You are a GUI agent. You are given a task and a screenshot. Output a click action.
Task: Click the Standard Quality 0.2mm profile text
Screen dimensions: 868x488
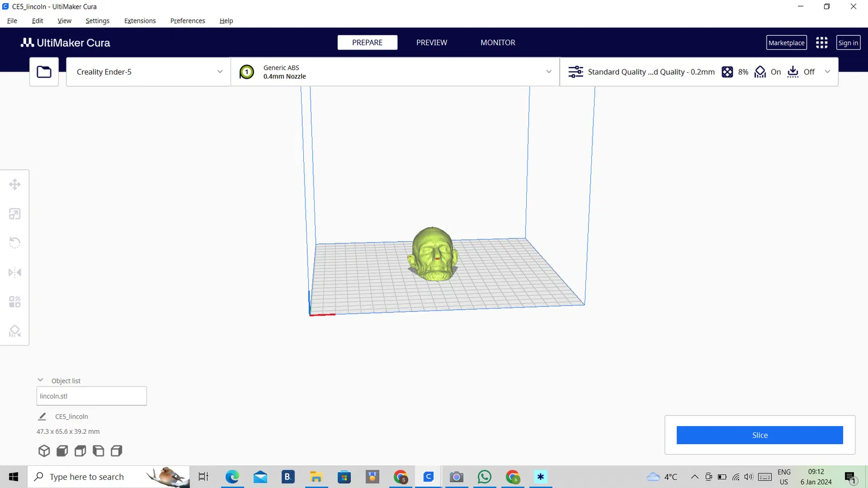(651, 72)
